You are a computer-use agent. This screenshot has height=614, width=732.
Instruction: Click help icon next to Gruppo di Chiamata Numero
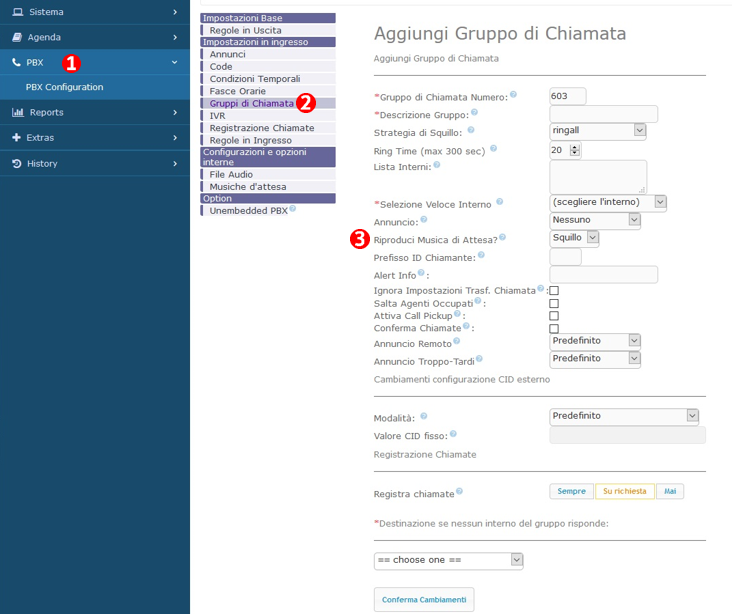point(514,95)
